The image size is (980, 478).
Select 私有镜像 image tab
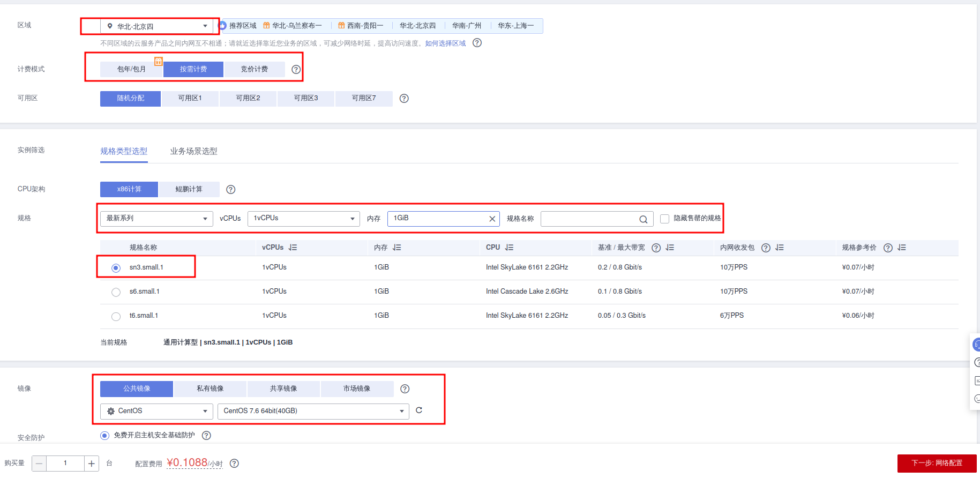210,389
